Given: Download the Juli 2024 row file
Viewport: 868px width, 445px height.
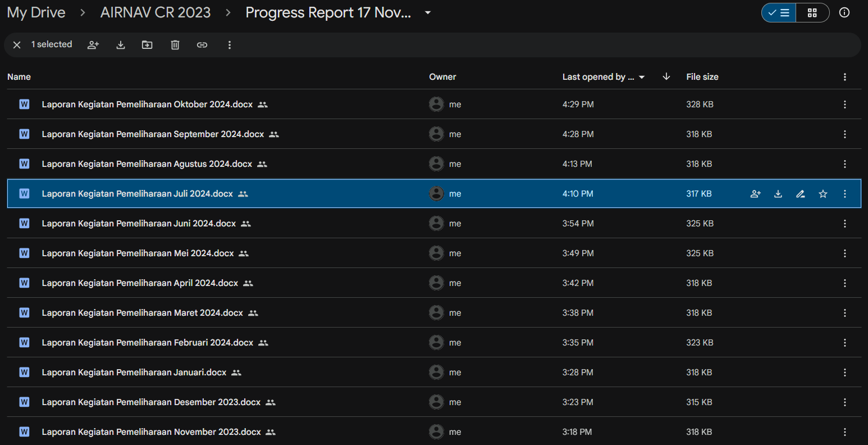Looking at the screenshot, I should (x=778, y=194).
